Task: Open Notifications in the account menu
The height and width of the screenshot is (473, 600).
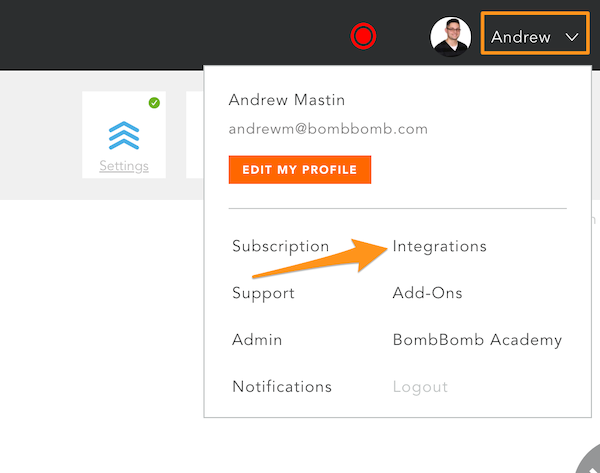Action: click(282, 387)
